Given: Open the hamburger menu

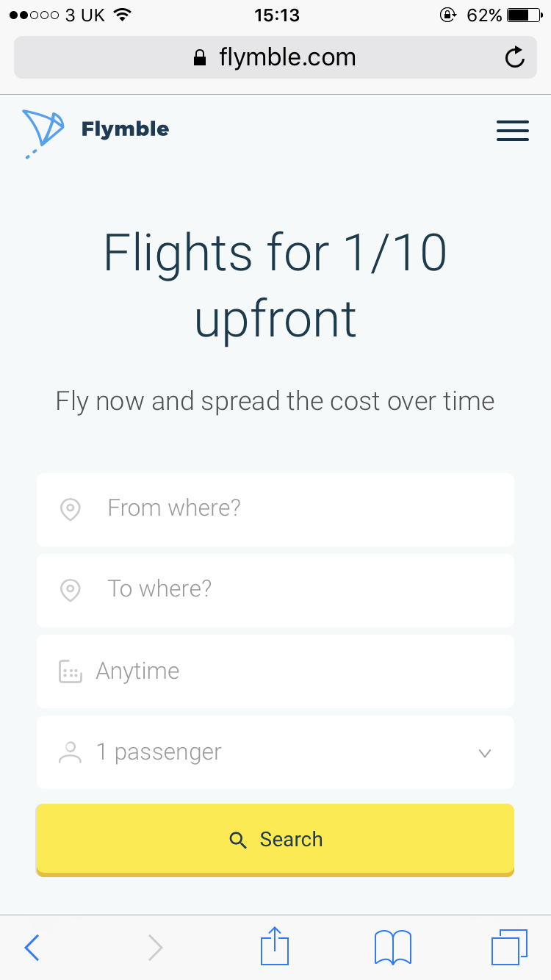Looking at the screenshot, I should point(512,130).
